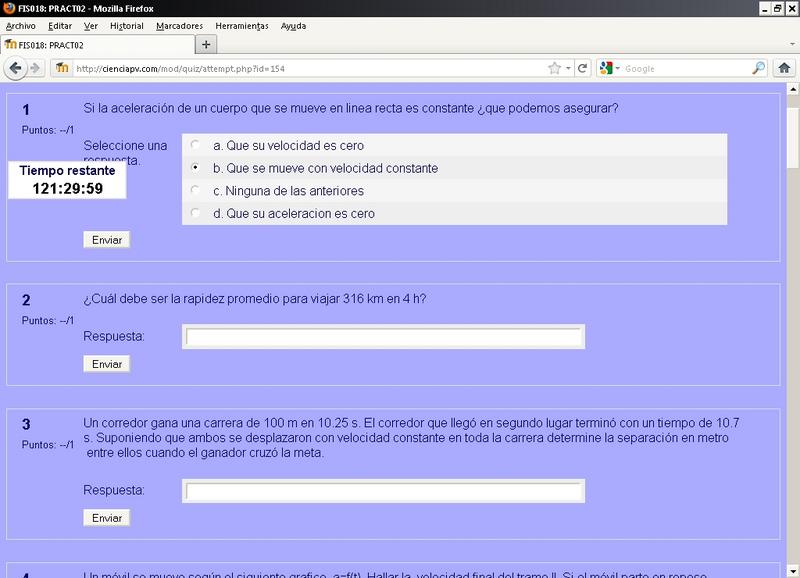
Task: Click the search magnifier icon
Action: pos(758,68)
